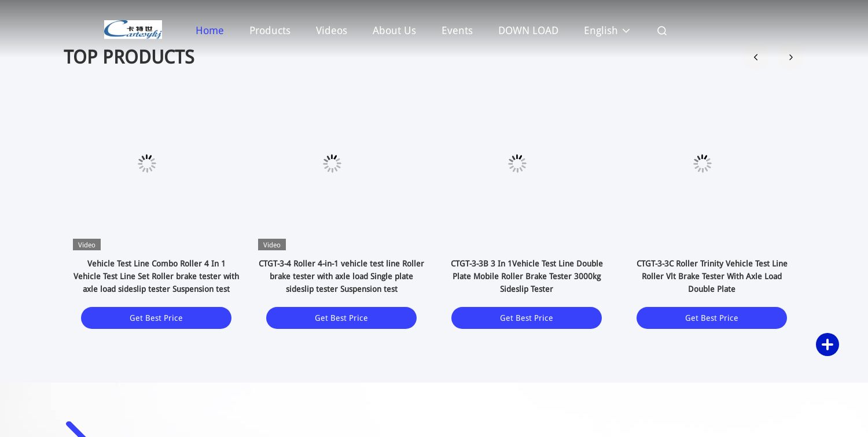Viewport: 868px width, 437px height.
Task: Open the About Us page
Action: [x=394, y=31]
